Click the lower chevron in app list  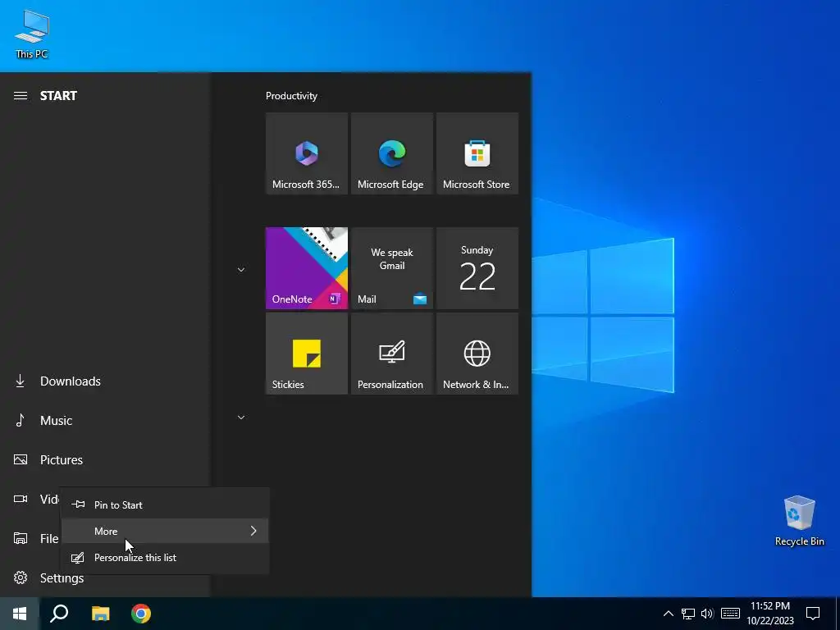point(241,418)
